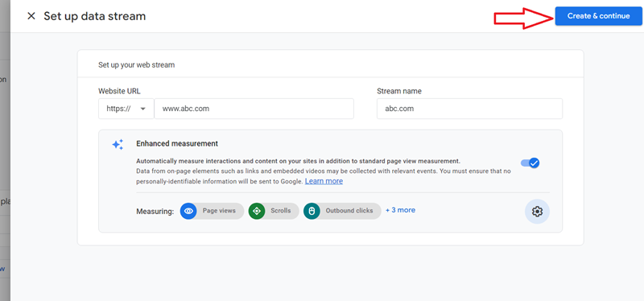The width and height of the screenshot is (644, 301).
Task: Expand the + 3 more measurements
Action: pos(400,210)
